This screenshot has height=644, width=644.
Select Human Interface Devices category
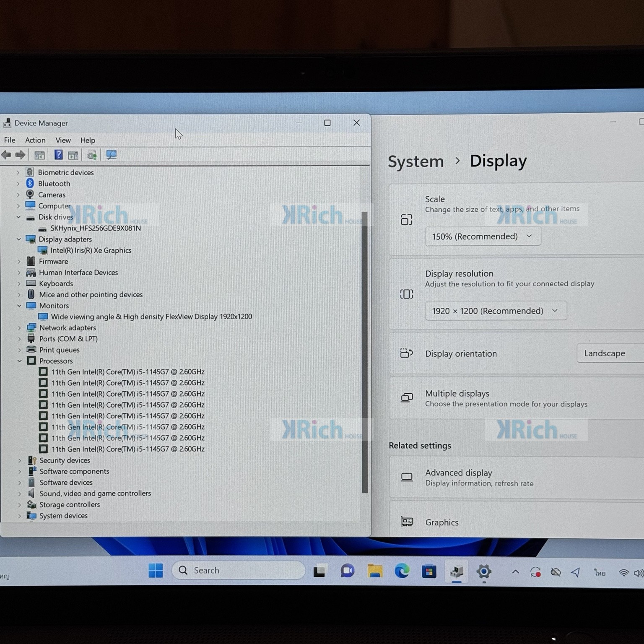tap(78, 273)
